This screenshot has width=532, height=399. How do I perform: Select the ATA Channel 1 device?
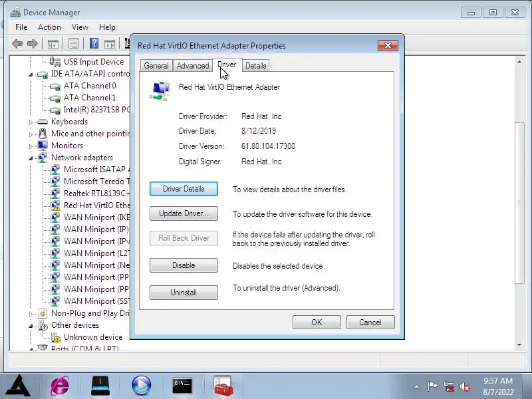coord(90,98)
